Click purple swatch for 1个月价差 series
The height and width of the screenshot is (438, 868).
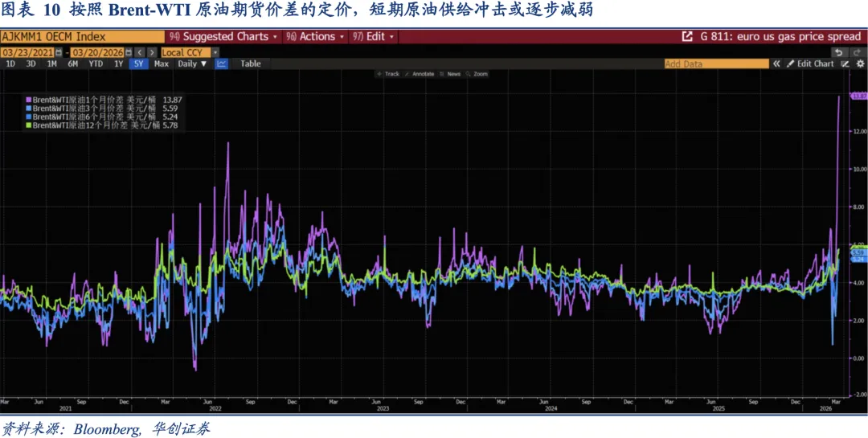(29, 100)
